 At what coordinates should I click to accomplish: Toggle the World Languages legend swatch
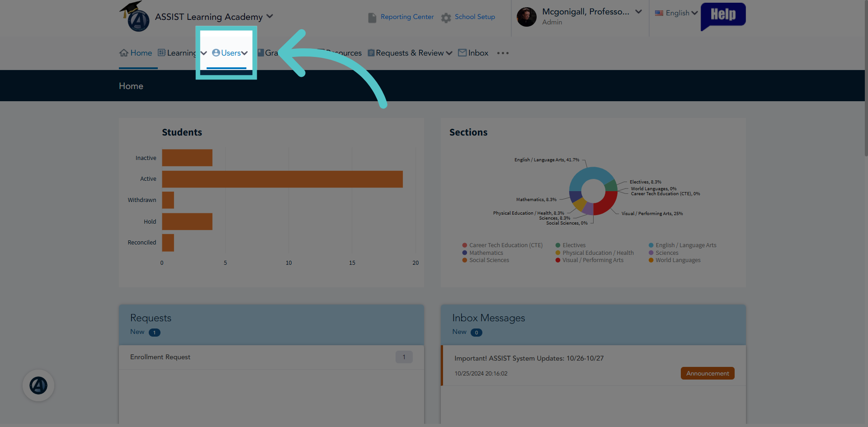click(651, 260)
